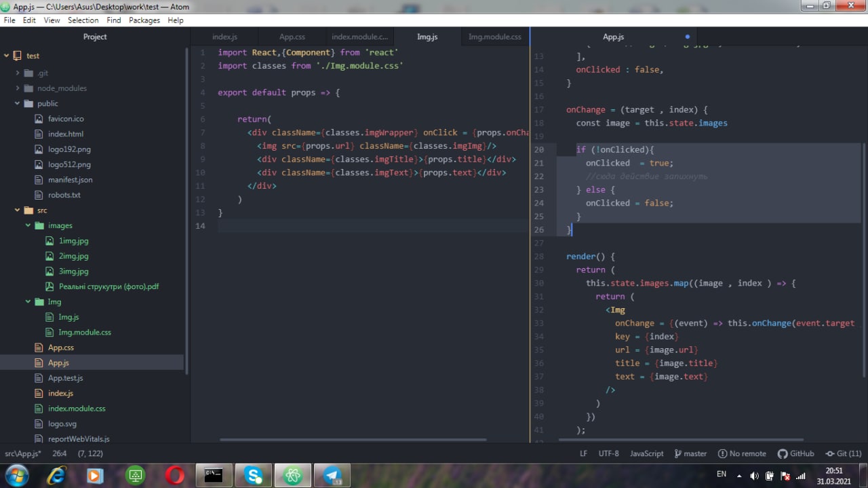Viewport: 868px width, 488px height.
Task: Collapse the src folder
Action: point(18,210)
